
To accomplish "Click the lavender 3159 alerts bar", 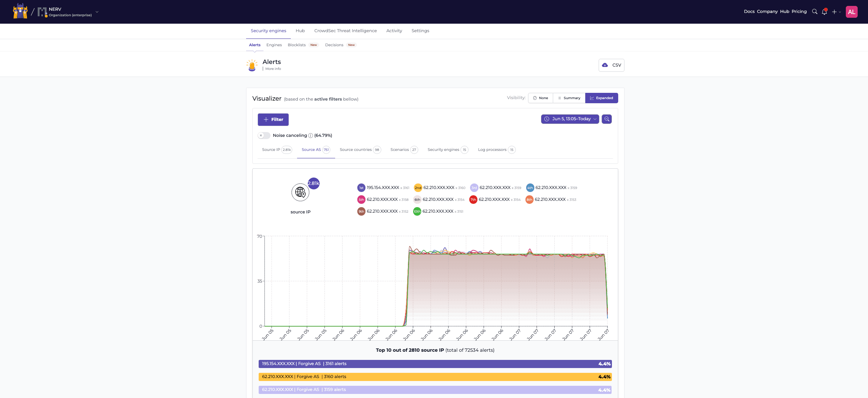I will tap(435, 390).
